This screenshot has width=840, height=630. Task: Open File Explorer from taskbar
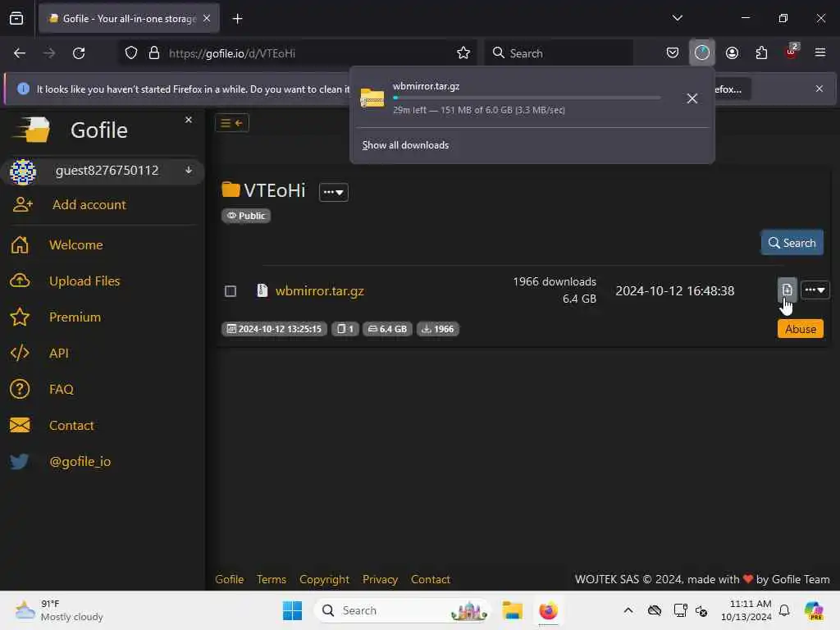pyautogui.click(x=512, y=610)
